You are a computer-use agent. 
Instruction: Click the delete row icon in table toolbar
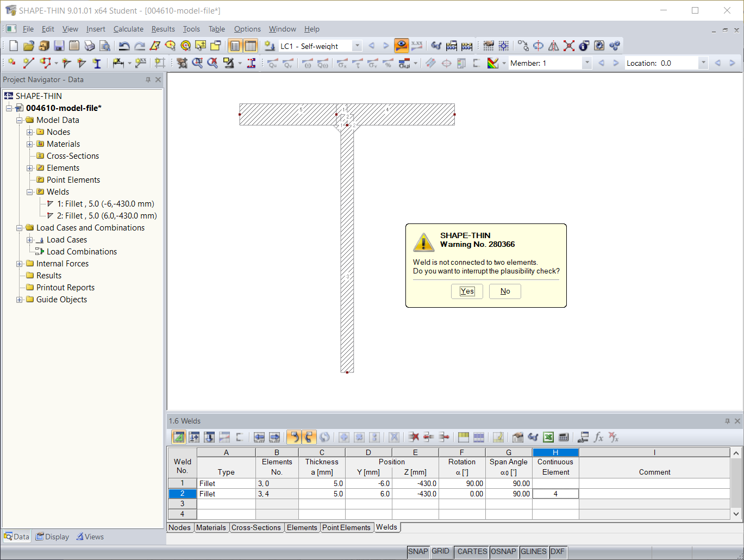tap(414, 437)
